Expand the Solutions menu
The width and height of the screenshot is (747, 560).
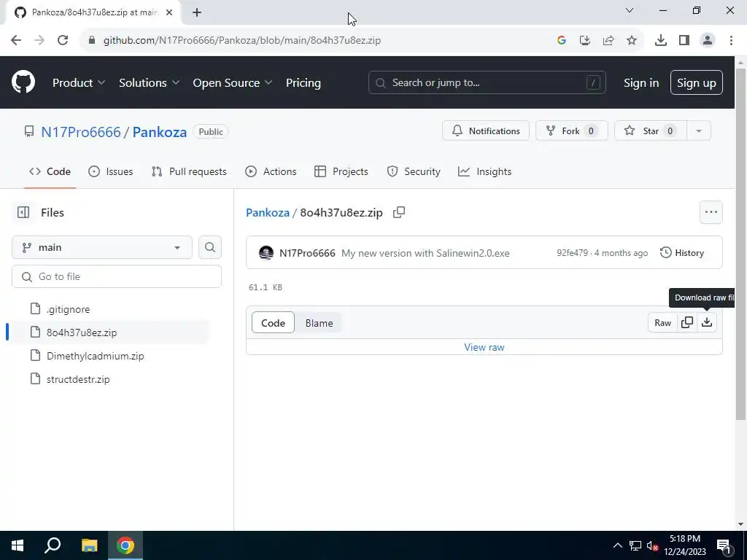[149, 82]
